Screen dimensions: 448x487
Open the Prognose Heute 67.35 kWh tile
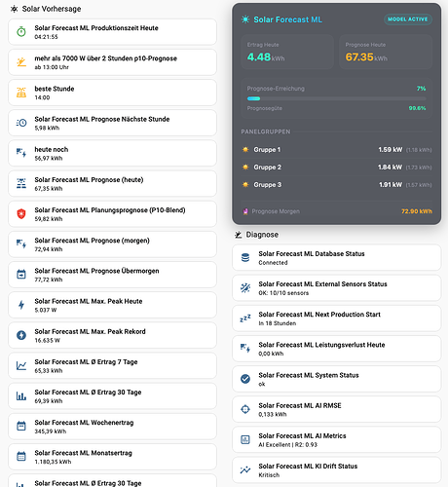pyautogui.click(x=386, y=52)
